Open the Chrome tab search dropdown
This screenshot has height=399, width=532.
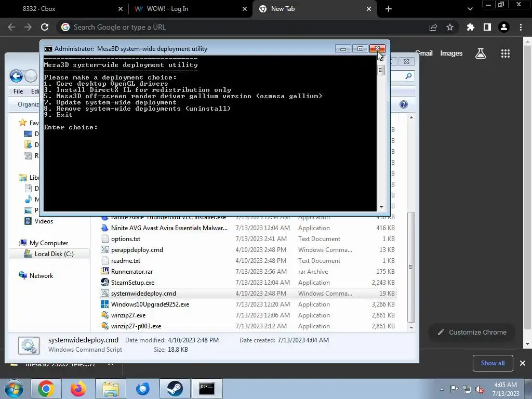tap(470, 9)
